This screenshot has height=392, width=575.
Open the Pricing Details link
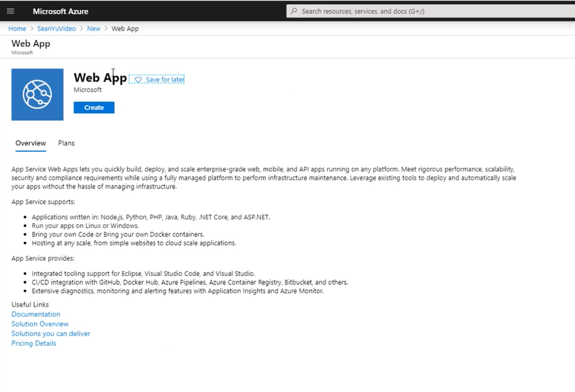pos(33,343)
